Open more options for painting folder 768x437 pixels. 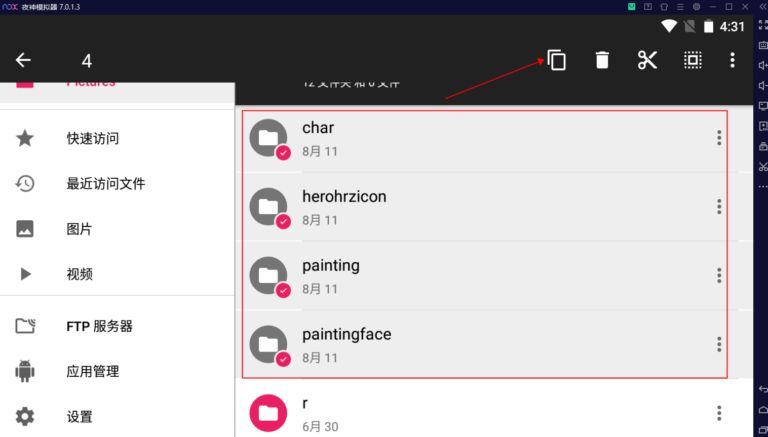point(719,275)
